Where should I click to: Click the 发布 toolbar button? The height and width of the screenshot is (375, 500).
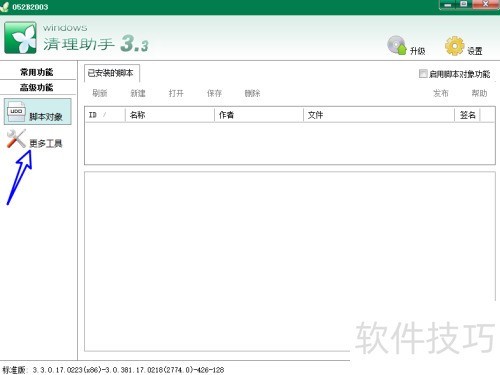[441, 93]
